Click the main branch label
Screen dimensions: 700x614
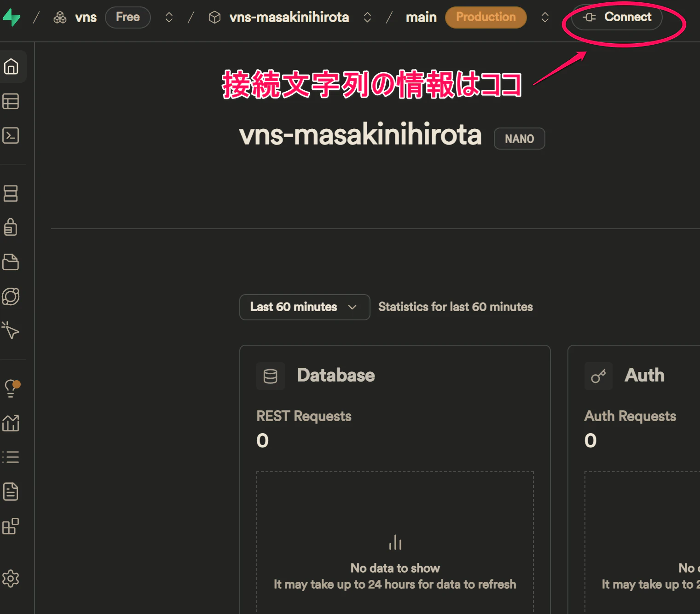click(421, 17)
